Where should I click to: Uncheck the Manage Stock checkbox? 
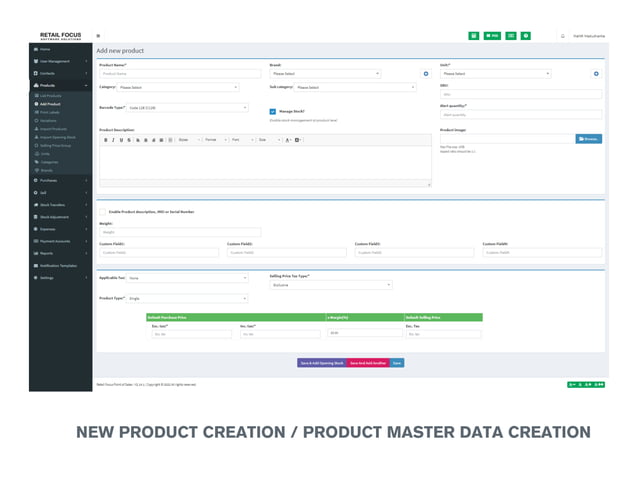273,111
